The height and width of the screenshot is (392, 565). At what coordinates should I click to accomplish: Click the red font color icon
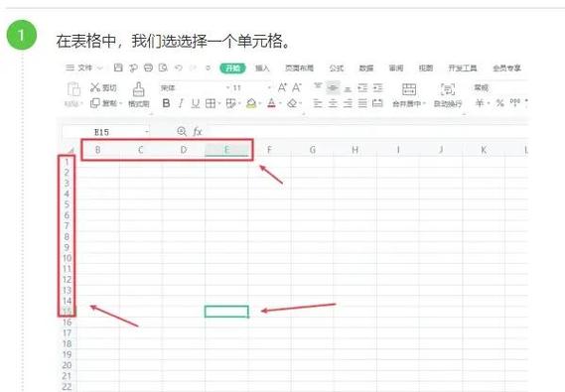pyautogui.click(x=272, y=103)
